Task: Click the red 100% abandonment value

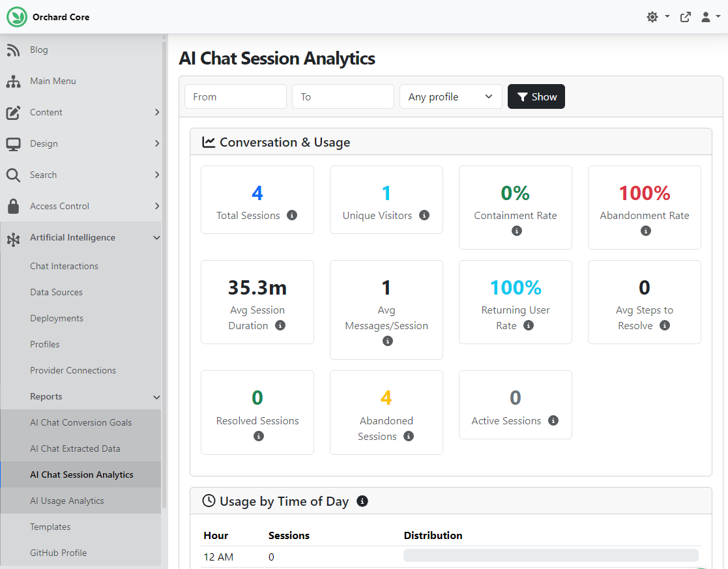Action: coord(645,193)
